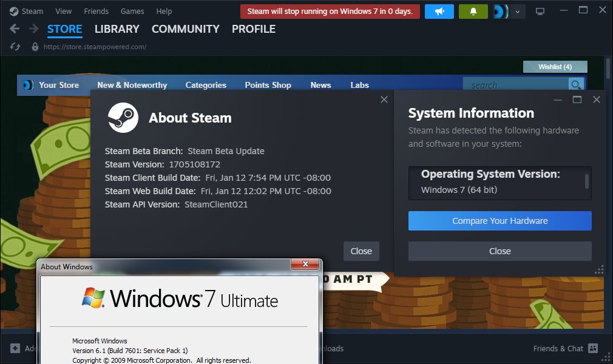The height and width of the screenshot is (364, 613).
Task: Switch to Big Picture mode via monitor icon
Action: click(x=540, y=12)
